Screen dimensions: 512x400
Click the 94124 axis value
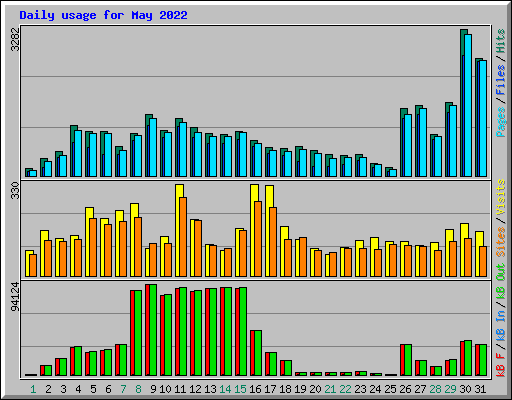[15, 296]
